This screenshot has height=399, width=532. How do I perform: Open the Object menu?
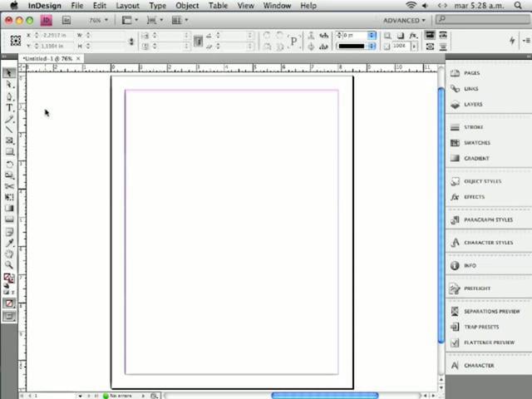(187, 6)
